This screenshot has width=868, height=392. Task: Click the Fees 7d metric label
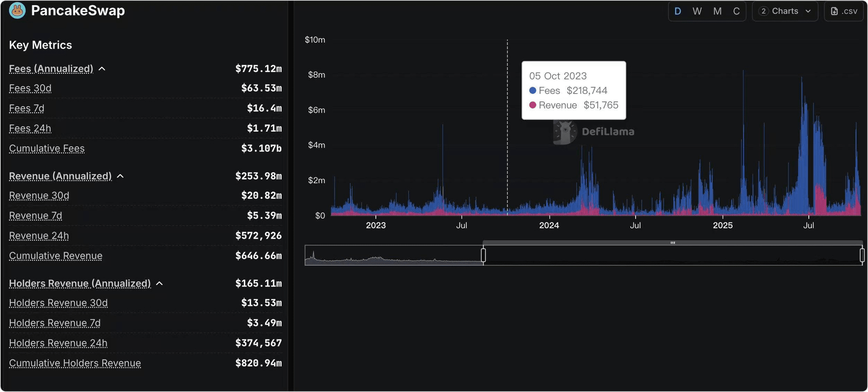tap(27, 108)
